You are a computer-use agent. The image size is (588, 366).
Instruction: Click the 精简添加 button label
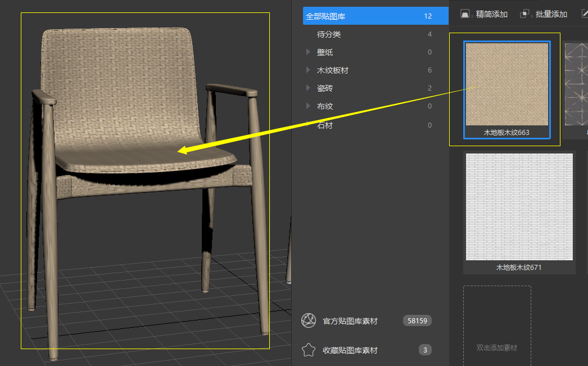(x=492, y=14)
